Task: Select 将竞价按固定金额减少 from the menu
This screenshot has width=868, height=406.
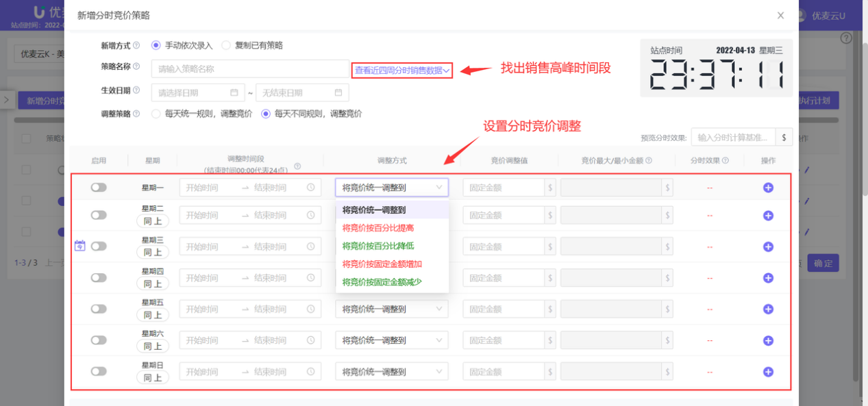Action: 383,281
